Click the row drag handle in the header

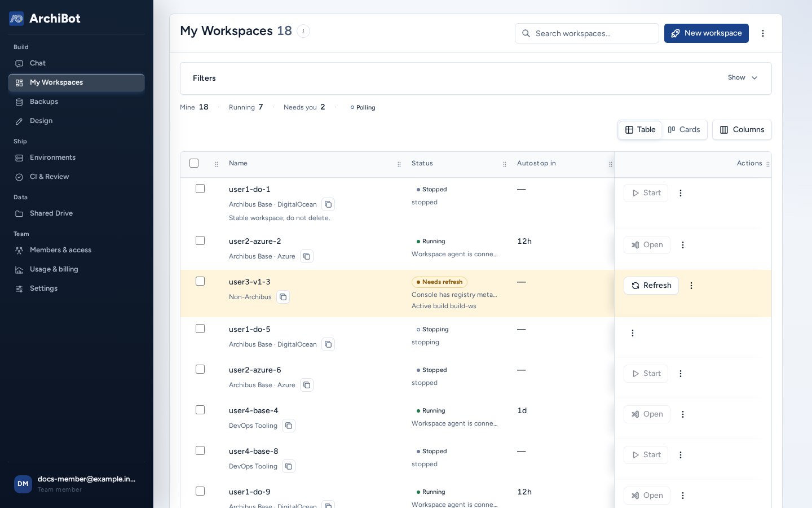tap(217, 164)
